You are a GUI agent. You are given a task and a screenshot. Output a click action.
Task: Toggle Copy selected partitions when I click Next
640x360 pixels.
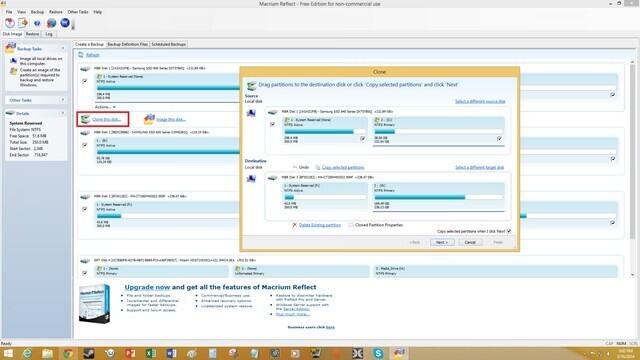click(x=509, y=231)
